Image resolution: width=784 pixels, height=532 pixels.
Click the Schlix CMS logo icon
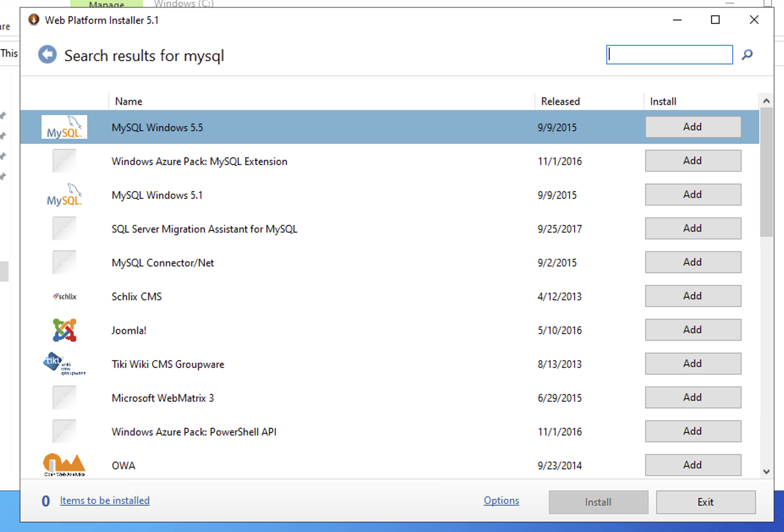[x=64, y=296]
